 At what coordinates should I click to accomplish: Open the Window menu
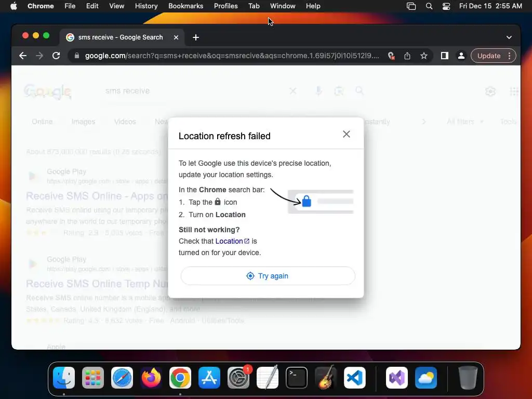283,6
